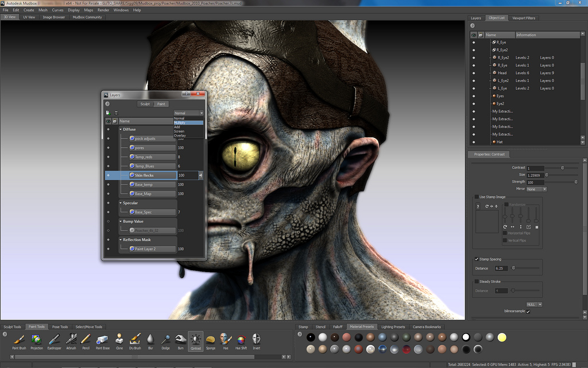
Task: Hide the 'pores' paint layer
Action: coord(109,148)
